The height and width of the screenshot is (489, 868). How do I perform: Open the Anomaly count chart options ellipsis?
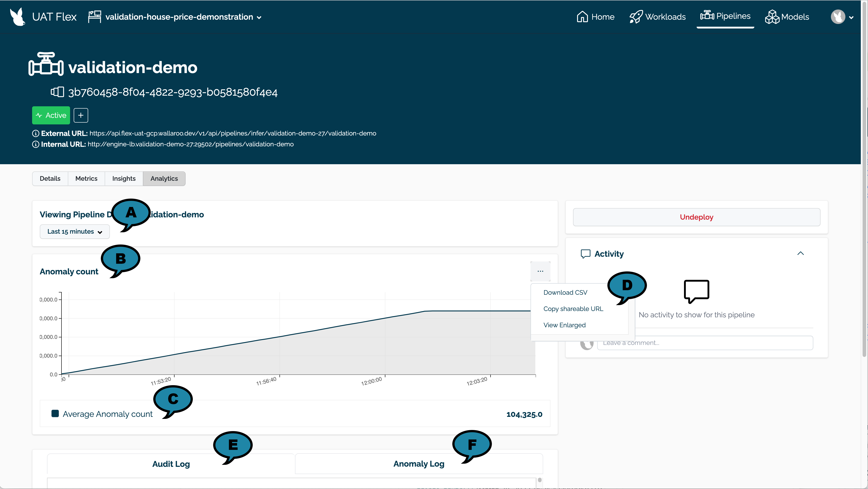click(540, 271)
